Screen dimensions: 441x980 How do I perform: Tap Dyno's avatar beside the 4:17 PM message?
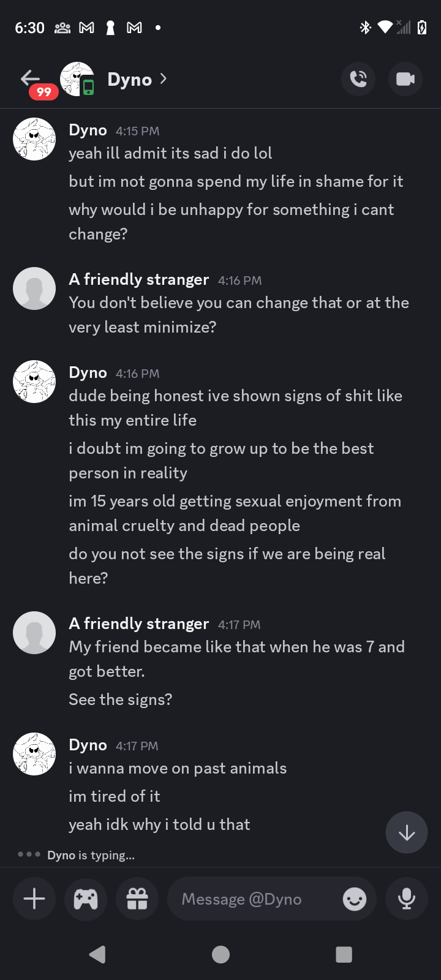pos(34,754)
